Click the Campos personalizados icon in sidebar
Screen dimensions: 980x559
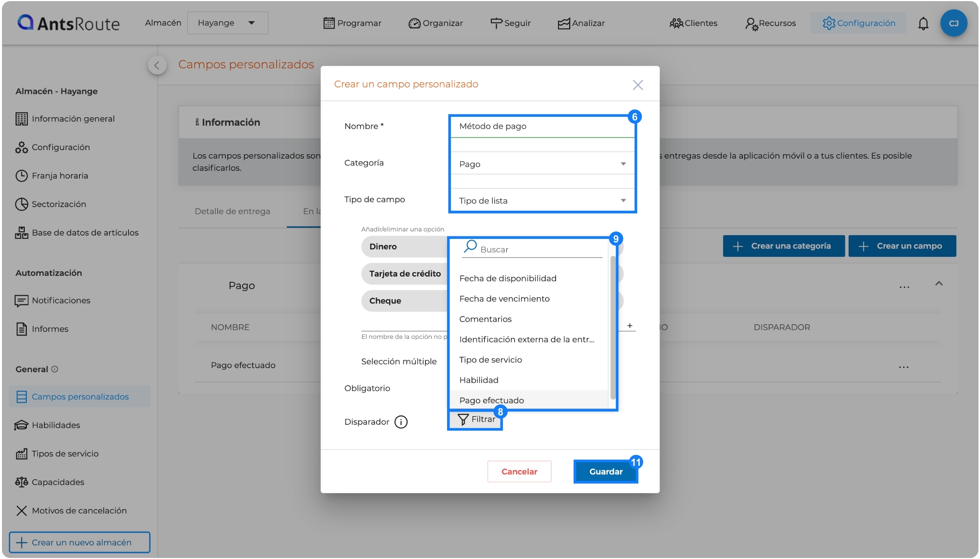22,397
